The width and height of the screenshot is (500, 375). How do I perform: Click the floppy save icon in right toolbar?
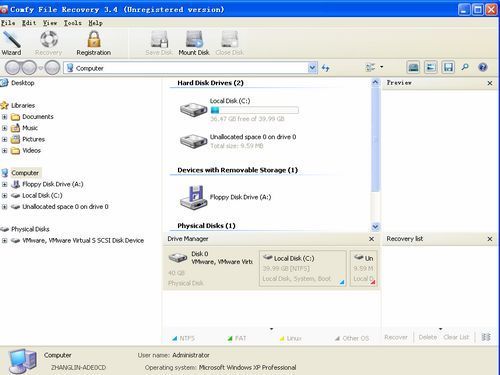point(448,67)
